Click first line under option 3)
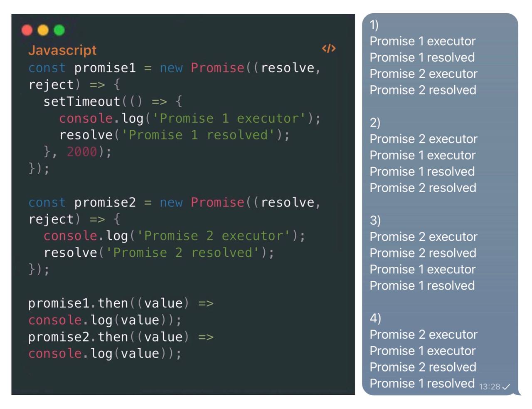532x409 pixels. (424, 237)
